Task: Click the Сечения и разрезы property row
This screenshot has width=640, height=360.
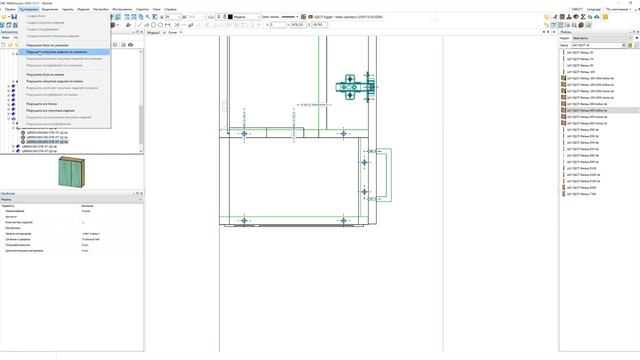Action: point(71,239)
